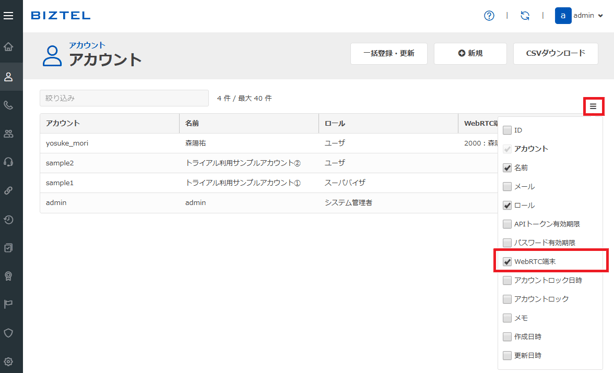Open the settings gear icon in sidebar
The width and height of the screenshot is (614, 373).
coord(8,362)
